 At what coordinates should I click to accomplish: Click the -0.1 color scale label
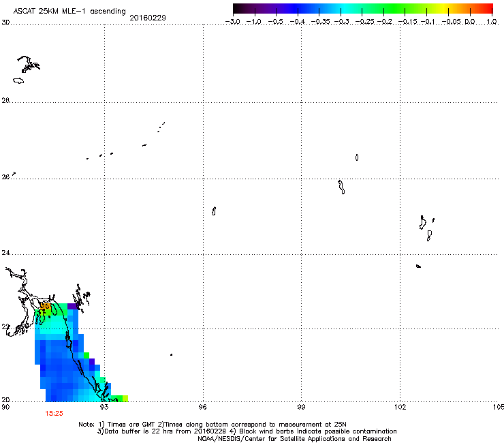(x=428, y=22)
